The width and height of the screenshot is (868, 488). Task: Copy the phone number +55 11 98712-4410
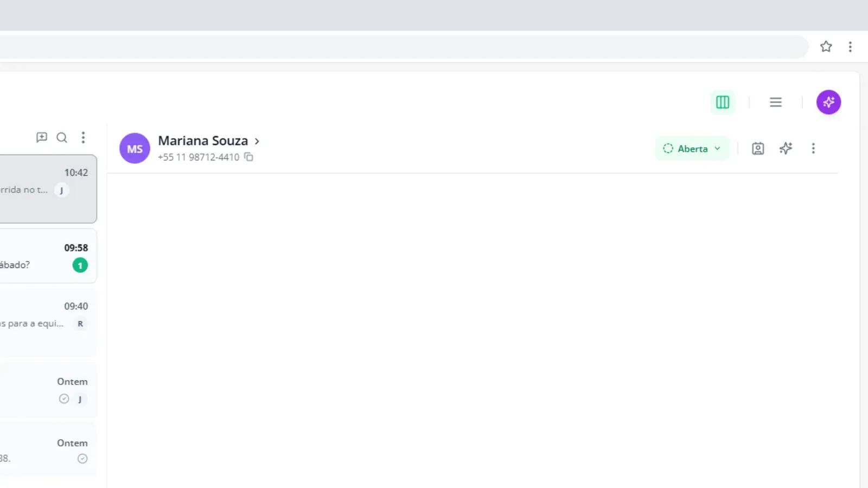coord(248,157)
